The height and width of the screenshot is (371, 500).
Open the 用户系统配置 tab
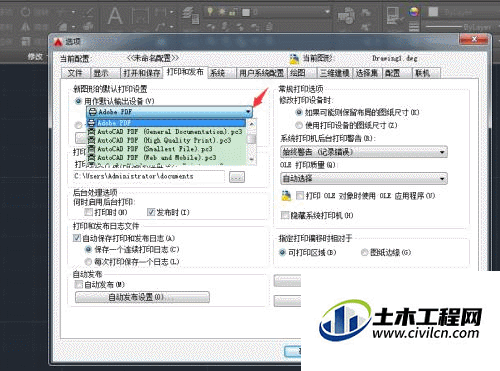click(261, 73)
